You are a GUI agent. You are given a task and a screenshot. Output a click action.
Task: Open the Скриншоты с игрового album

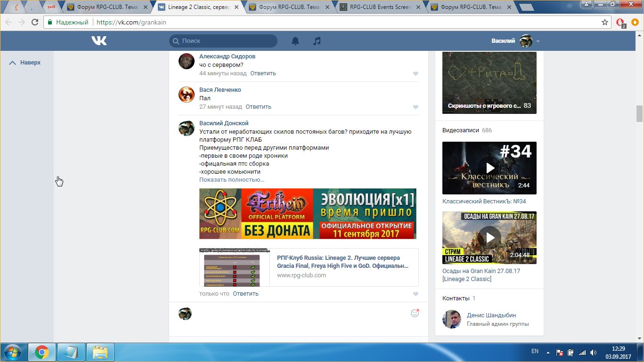click(489, 83)
